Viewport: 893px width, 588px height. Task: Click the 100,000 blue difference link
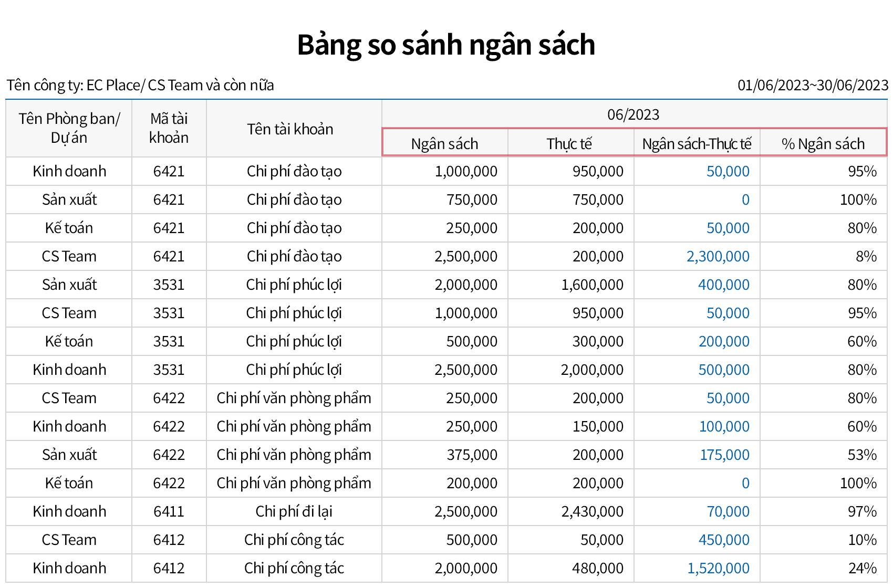click(x=724, y=426)
